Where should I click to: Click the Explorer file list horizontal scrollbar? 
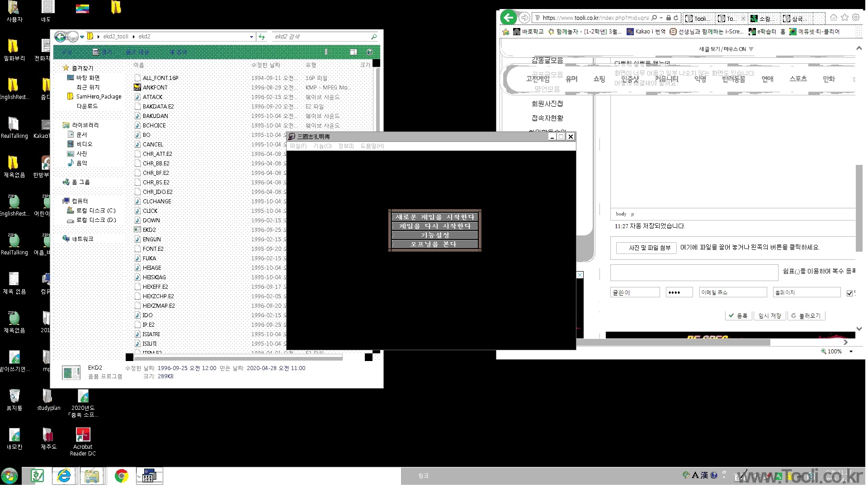coord(238,357)
